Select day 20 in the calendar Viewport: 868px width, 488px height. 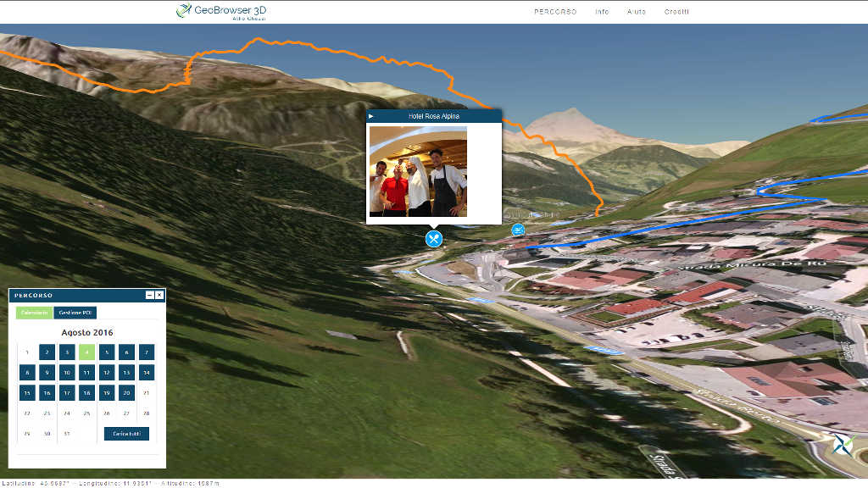[126, 393]
